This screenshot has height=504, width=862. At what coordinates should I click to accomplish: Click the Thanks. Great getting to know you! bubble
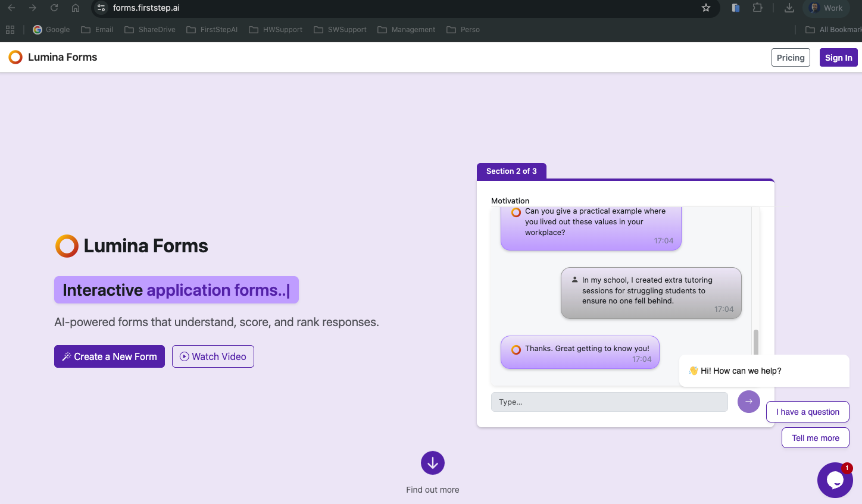click(580, 352)
